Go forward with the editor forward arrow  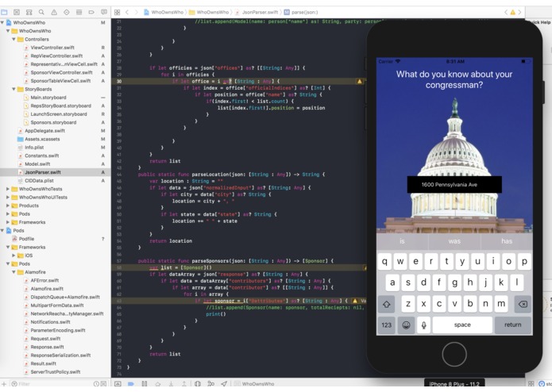tap(137, 13)
